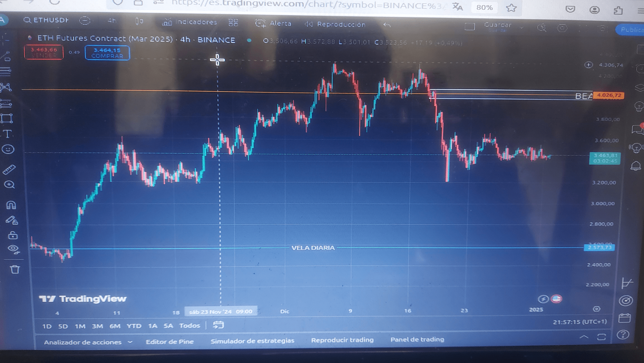644x363 pixels.
Task: Open the emoji icons tool
Action: coord(8,150)
